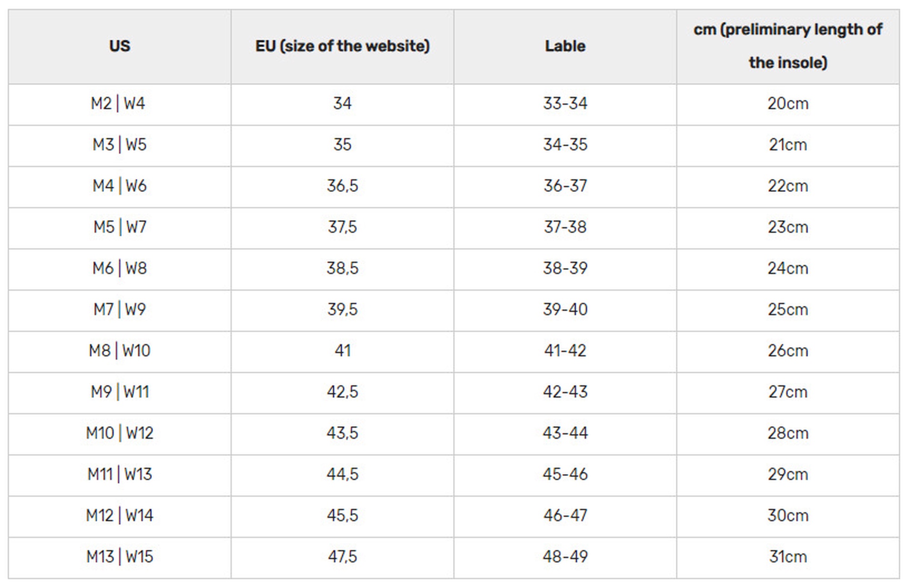Select the M5 | W7 size cell
909x588 pixels.
(x=120, y=228)
